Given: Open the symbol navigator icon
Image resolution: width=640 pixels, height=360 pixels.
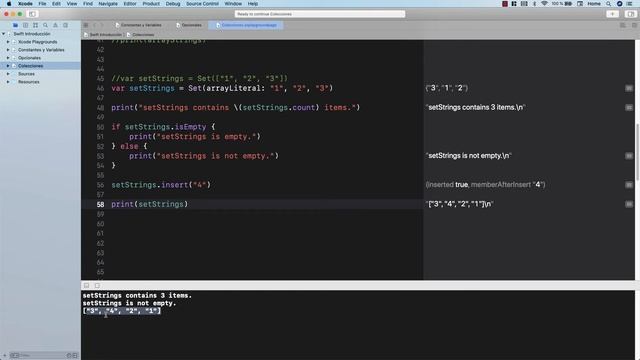Looking at the screenshot, I should coord(36,25).
